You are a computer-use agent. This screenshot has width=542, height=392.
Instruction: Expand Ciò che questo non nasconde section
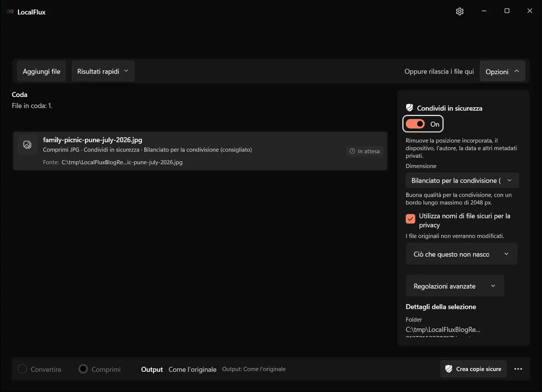462,254
